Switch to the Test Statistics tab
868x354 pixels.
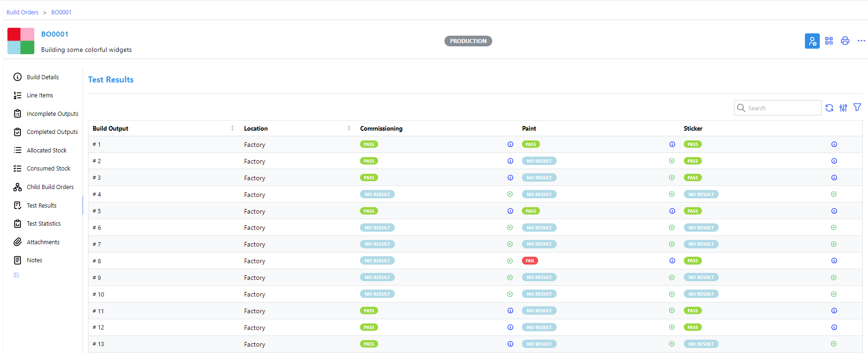point(44,224)
